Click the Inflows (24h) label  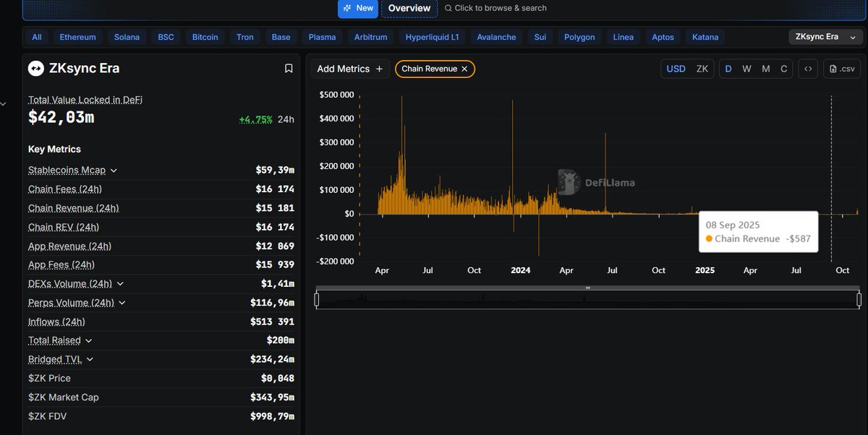[56, 322]
